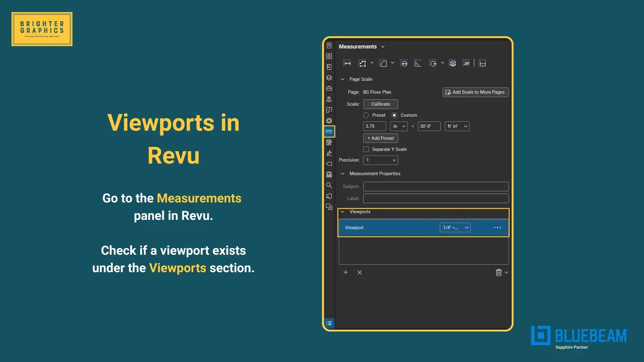This screenshot has height=362, width=644.
Task: Select the Area measurement tool
Action: (x=383, y=63)
